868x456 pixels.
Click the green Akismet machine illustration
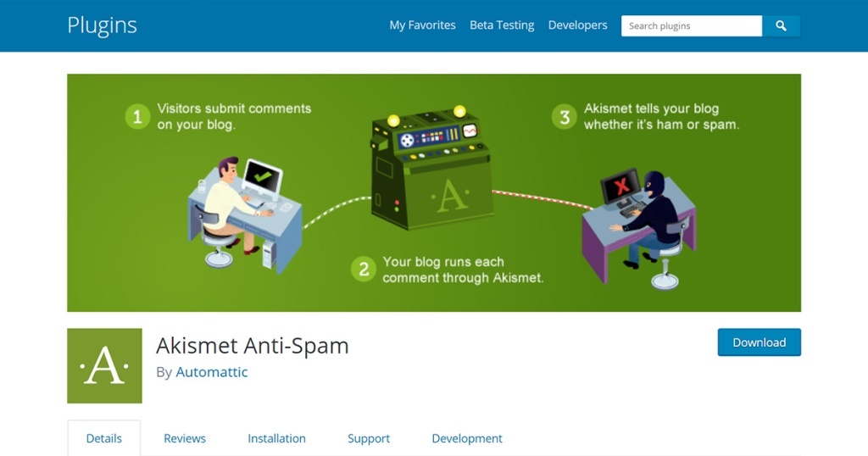[431, 168]
